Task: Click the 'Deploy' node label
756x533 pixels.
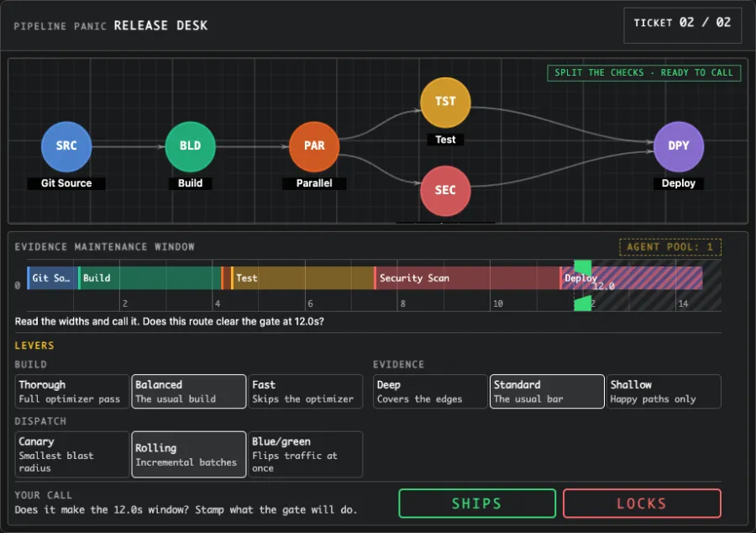Action: click(x=679, y=183)
